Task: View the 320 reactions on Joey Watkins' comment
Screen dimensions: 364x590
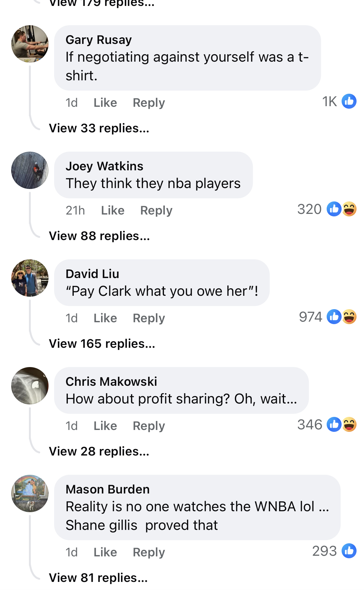Action: 327,209
